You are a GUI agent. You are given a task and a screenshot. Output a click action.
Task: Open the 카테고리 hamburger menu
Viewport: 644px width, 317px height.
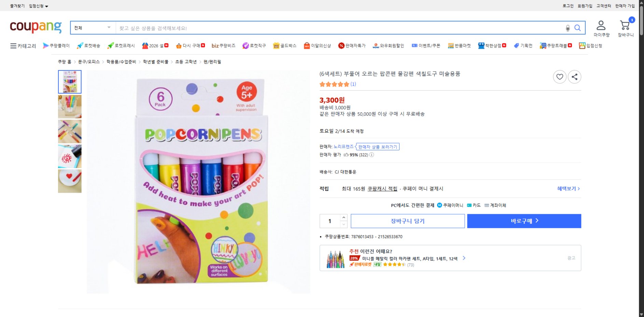click(14, 45)
